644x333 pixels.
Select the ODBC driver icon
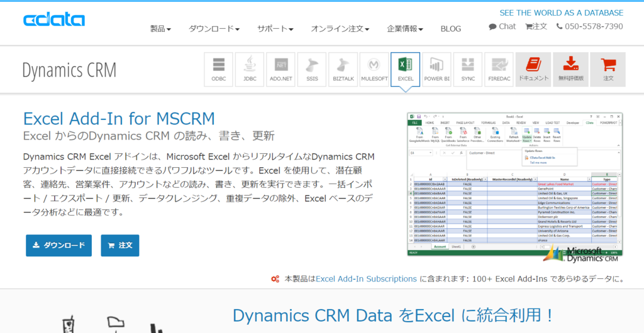218,69
